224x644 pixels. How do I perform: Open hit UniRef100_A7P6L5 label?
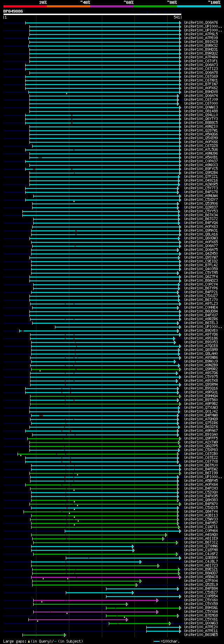(x=201, y=34)
